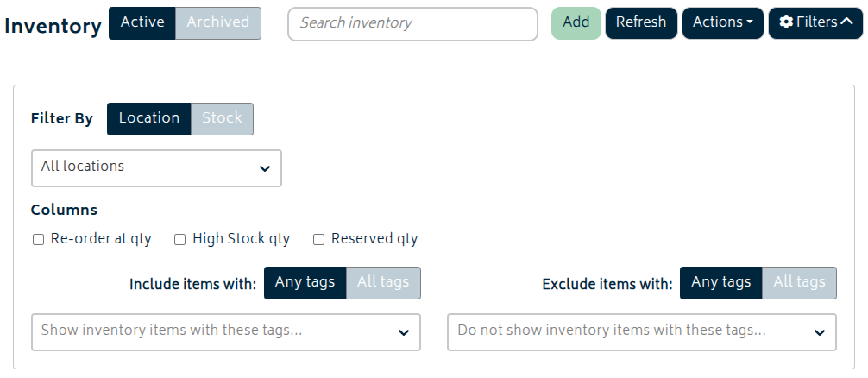This screenshot has width=868, height=378.
Task: Select the Active inventory tab
Action: (x=142, y=23)
